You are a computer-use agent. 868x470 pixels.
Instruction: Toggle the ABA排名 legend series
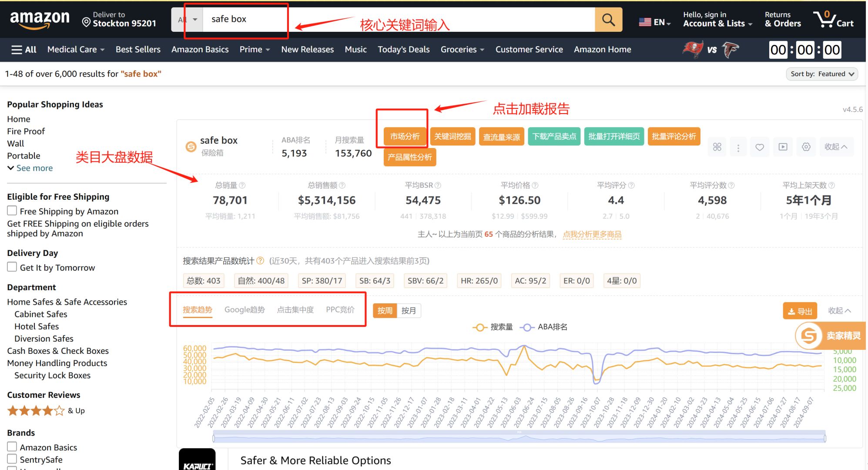(x=544, y=327)
